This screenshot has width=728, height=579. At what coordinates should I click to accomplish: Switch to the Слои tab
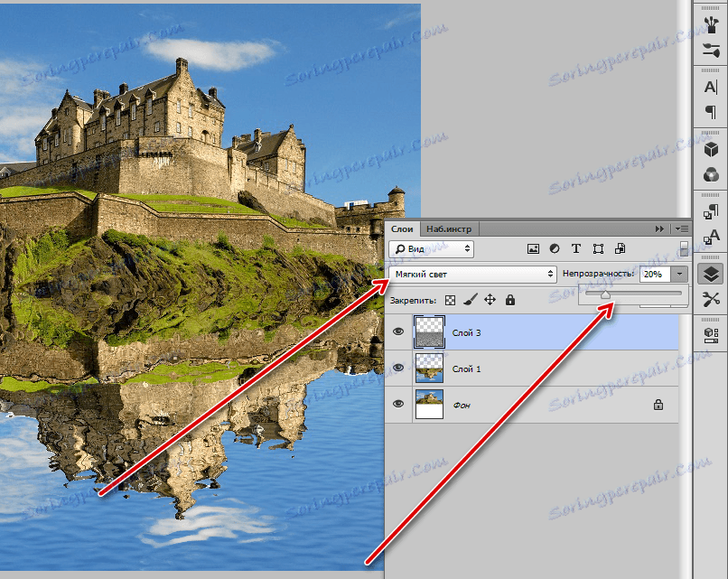point(402,229)
